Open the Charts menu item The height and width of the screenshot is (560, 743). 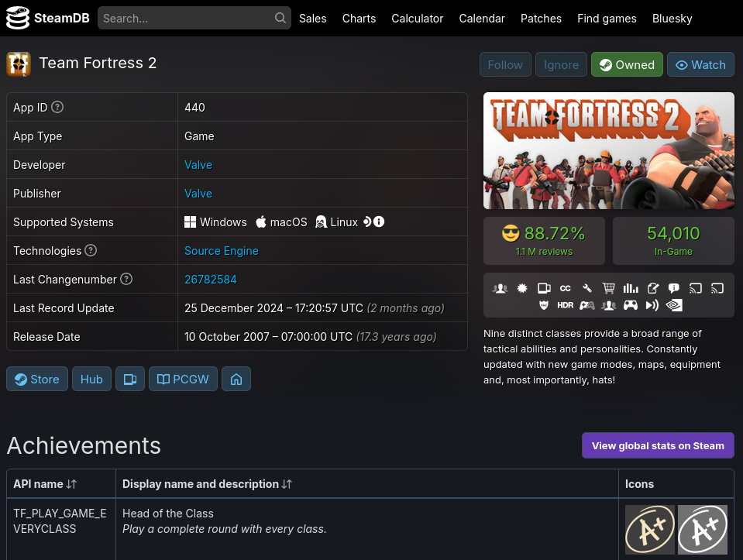(x=359, y=19)
